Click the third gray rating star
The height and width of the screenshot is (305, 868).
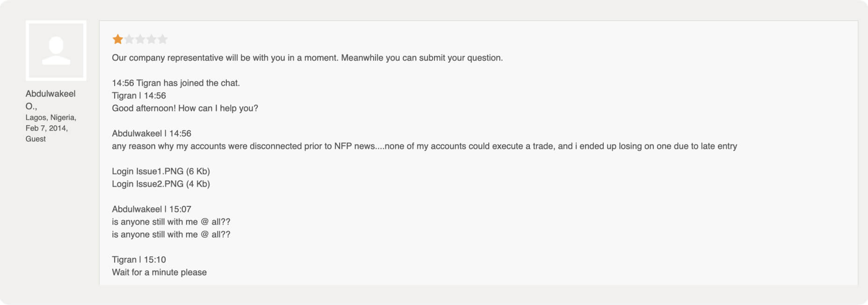click(x=140, y=39)
